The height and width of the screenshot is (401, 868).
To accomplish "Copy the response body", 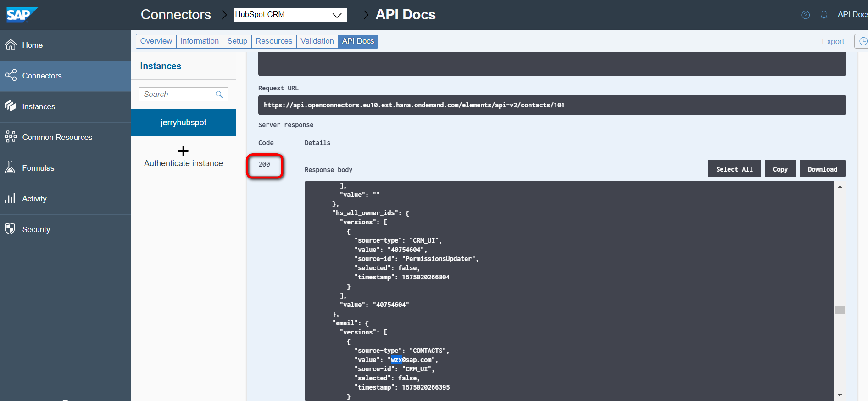I will (x=780, y=169).
